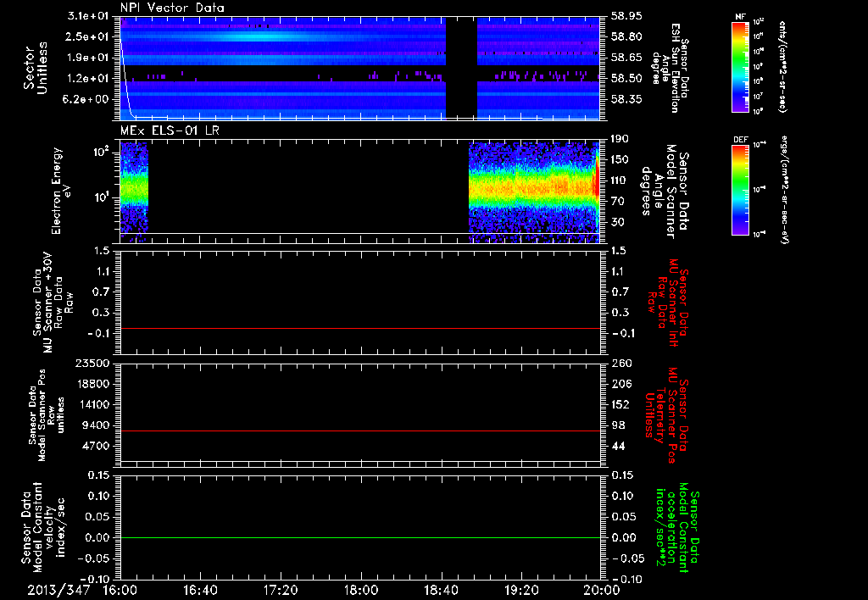Click the "ESH Sun Elevation Angle degree" axis title
The height and width of the screenshot is (600, 868).
(x=670, y=68)
